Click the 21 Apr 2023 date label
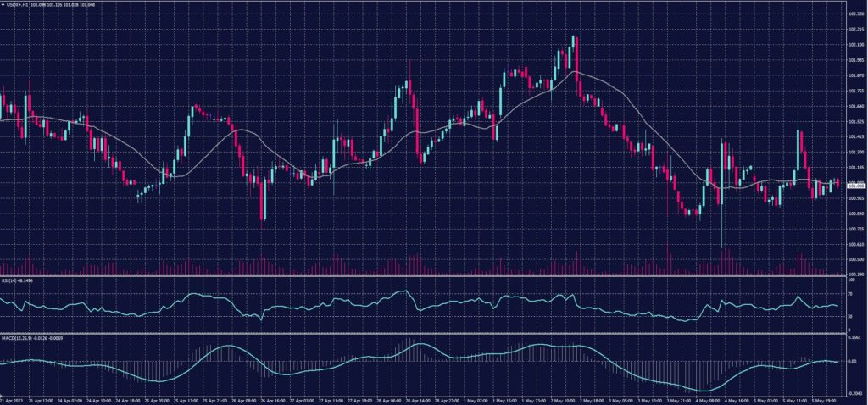 pyautogui.click(x=13, y=398)
